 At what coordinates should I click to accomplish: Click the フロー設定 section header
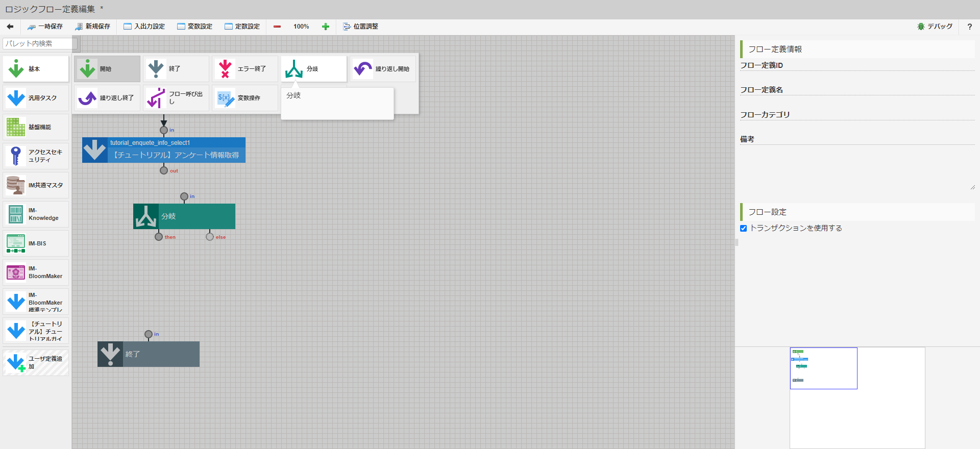click(x=857, y=212)
